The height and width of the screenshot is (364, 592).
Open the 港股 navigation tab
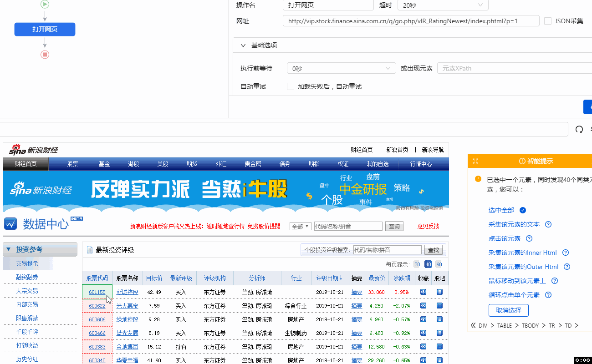[x=133, y=164]
